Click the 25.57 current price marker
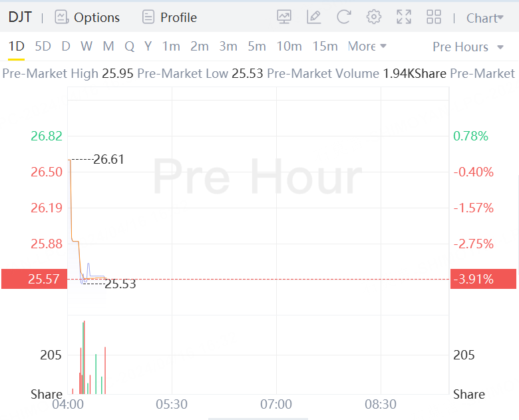The width and height of the screenshot is (519, 420). pyautogui.click(x=35, y=279)
